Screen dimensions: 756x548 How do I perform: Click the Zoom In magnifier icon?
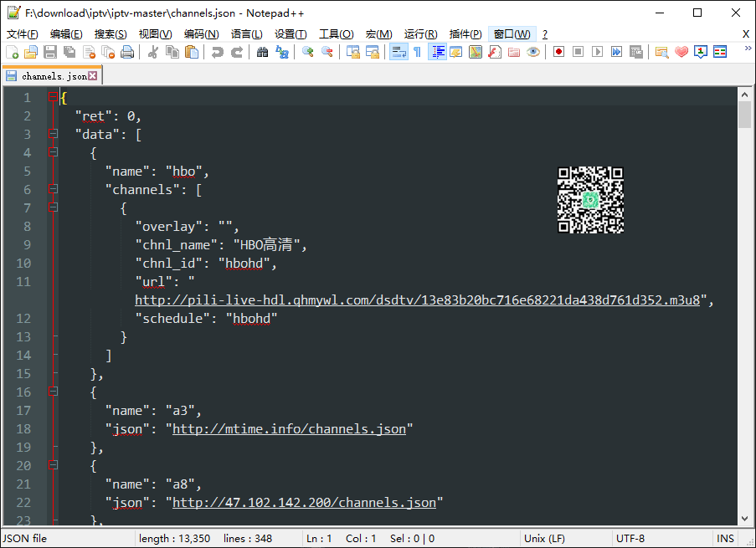coord(308,52)
